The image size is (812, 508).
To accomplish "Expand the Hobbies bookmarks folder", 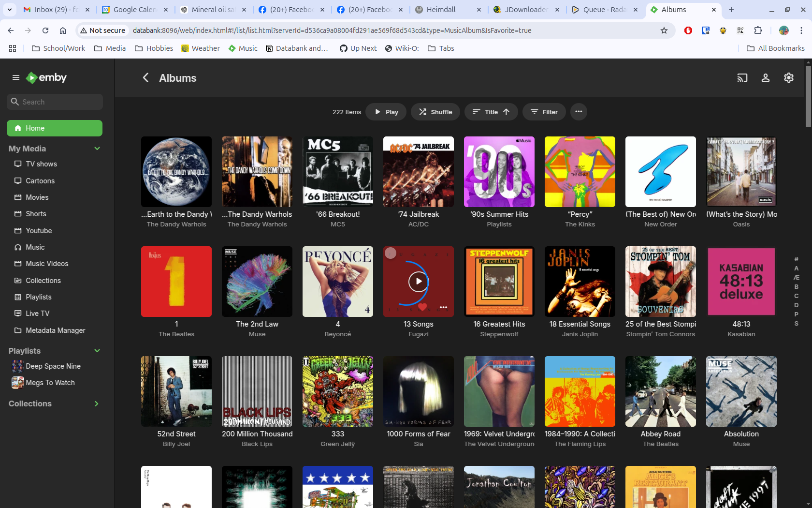I will pyautogui.click(x=154, y=48).
